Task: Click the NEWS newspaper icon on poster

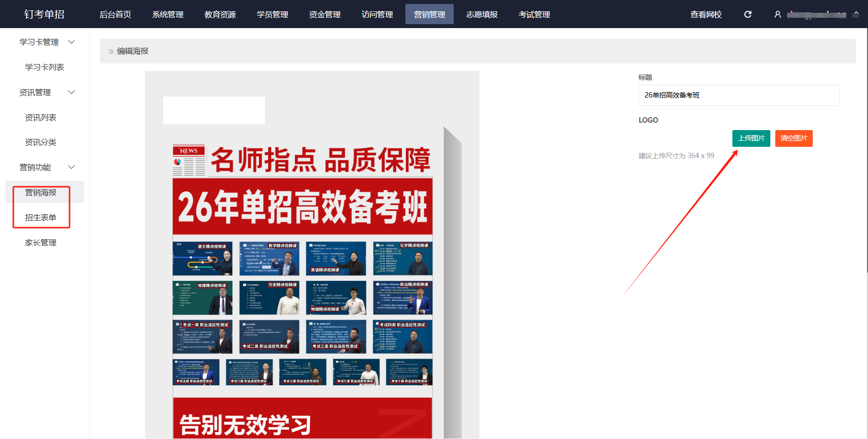Action: pyautogui.click(x=189, y=160)
